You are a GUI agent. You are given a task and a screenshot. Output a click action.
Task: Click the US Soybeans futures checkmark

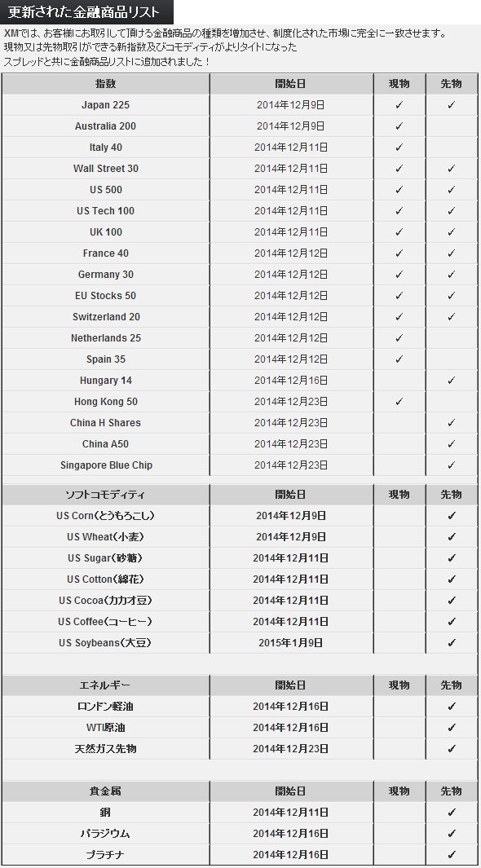tap(451, 643)
